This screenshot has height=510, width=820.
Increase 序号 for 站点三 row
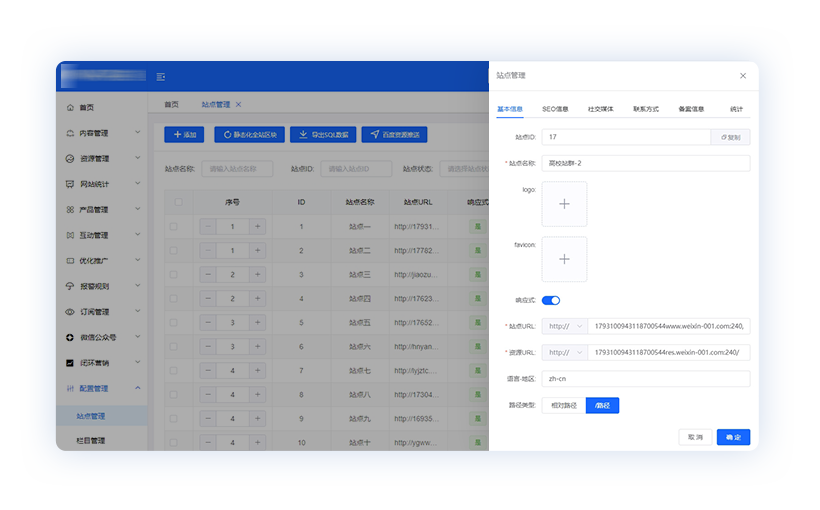tap(257, 275)
